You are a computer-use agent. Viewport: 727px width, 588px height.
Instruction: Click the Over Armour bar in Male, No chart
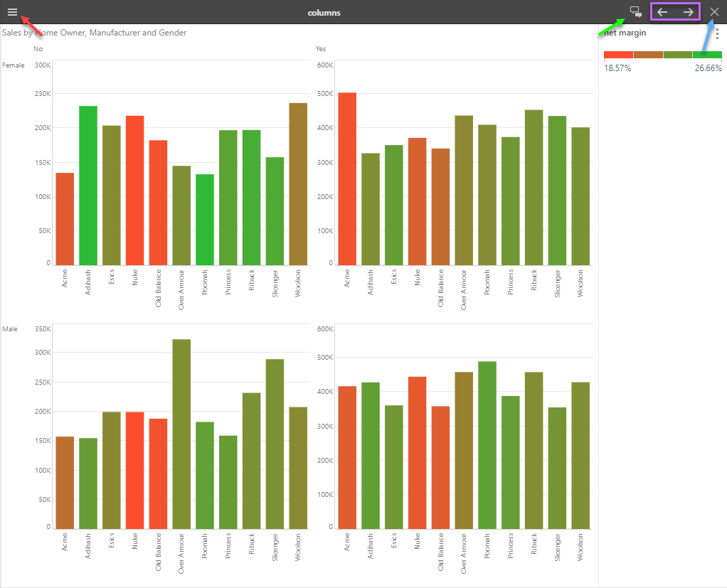tap(181, 434)
